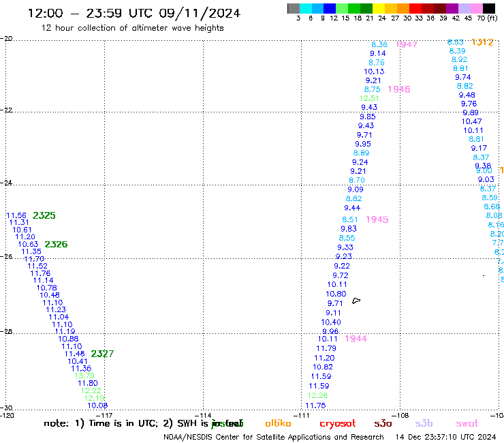504x443 pixels.
Task: Click the light green wave height 13.79
Action: click(84, 376)
